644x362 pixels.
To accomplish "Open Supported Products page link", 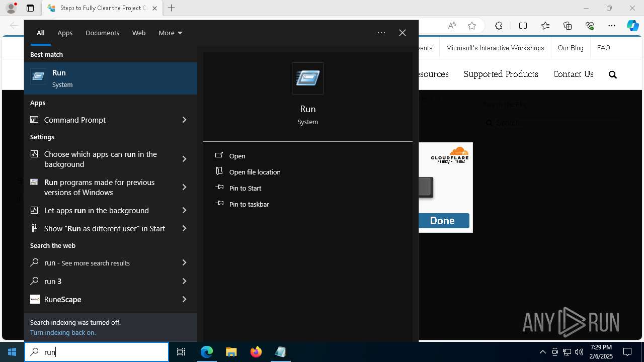I will coord(501,74).
